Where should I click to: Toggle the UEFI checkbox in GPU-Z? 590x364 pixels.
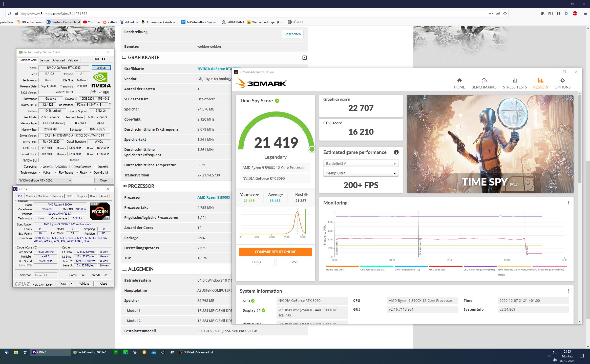point(100,93)
